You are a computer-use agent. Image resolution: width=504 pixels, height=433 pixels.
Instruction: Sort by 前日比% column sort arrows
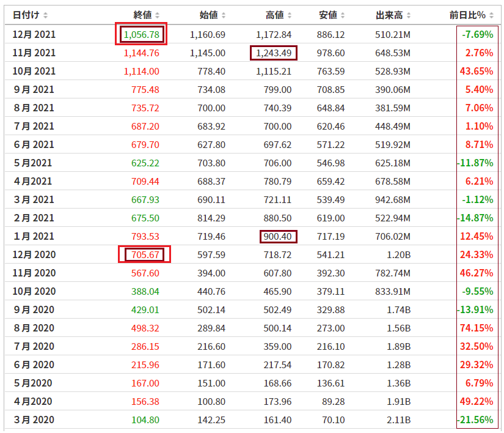(x=491, y=15)
